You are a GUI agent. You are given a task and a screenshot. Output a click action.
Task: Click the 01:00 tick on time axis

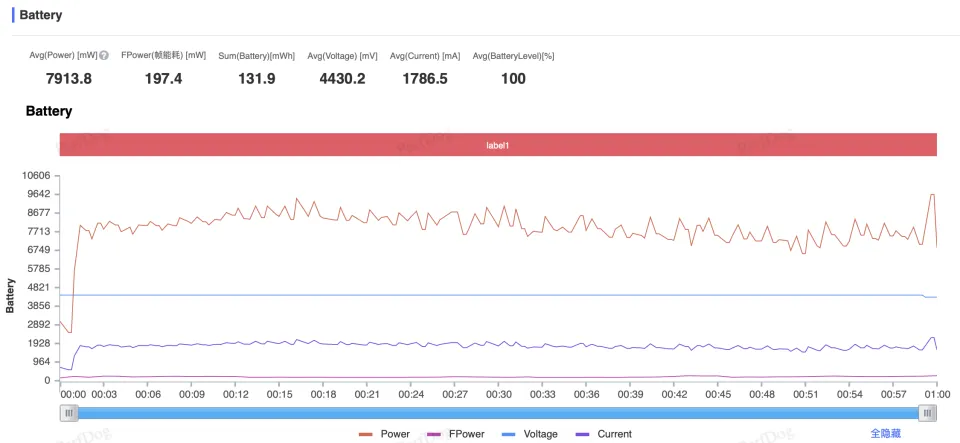click(x=936, y=394)
